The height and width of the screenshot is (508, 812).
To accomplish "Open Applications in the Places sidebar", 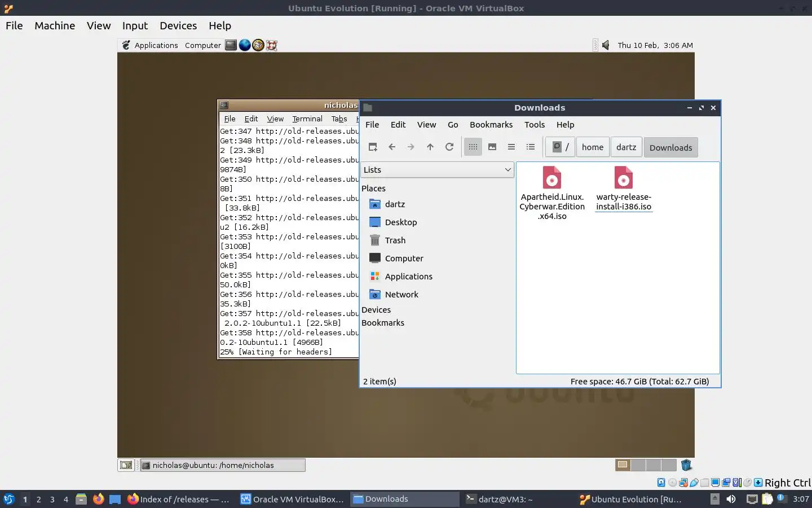I will pyautogui.click(x=401, y=277).
